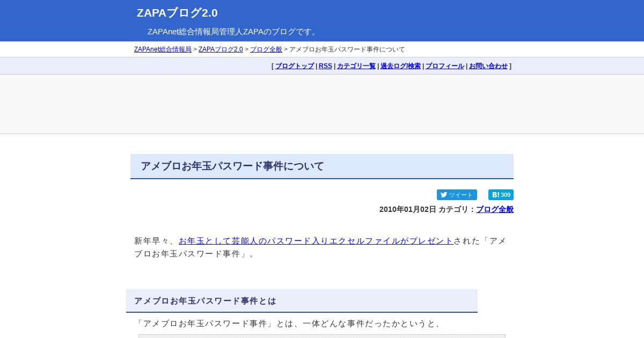Click the last breadcrumb text アメブロお年玉パスワード事件について
The width and height of the screenshot is (644, 338).
pos(347,49)
